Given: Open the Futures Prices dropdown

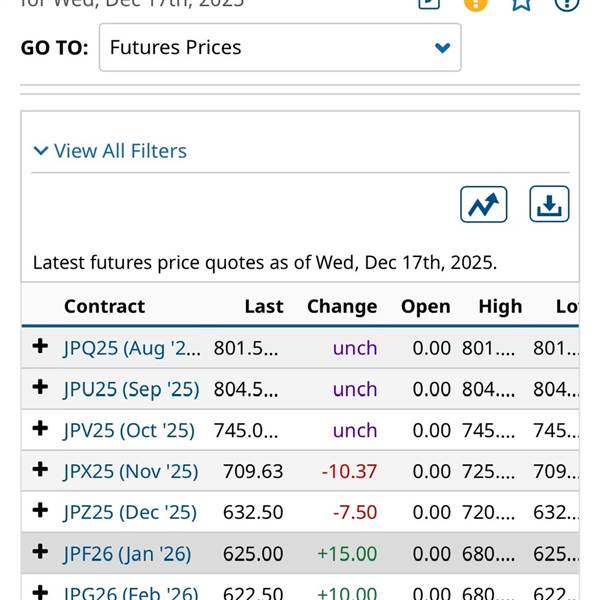Looking at the screenshot, I should (x=280, y=48).
